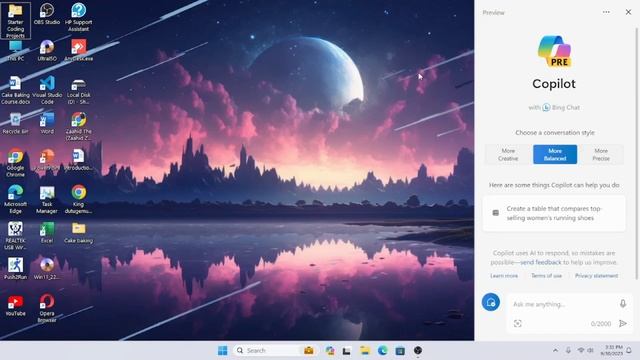This screenshot has width=640, height=360.
Task: Open Microsoft Store taskbar icon
Action: [x=400, y=351]
